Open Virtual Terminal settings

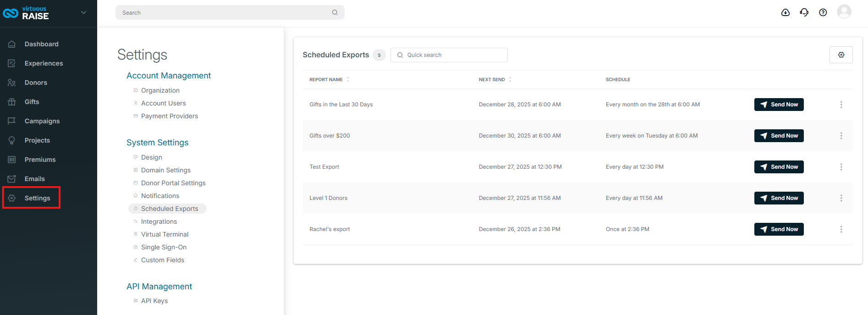click(x=165, y=234)
